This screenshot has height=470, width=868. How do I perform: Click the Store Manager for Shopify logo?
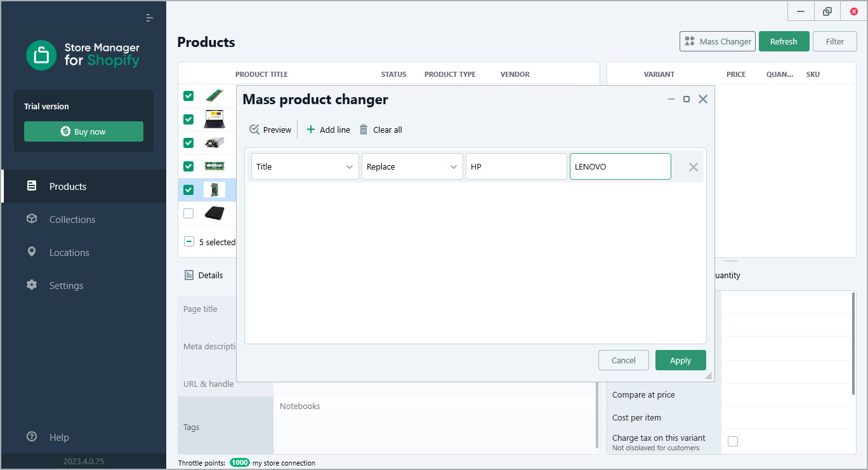click(x=83, y=55)
